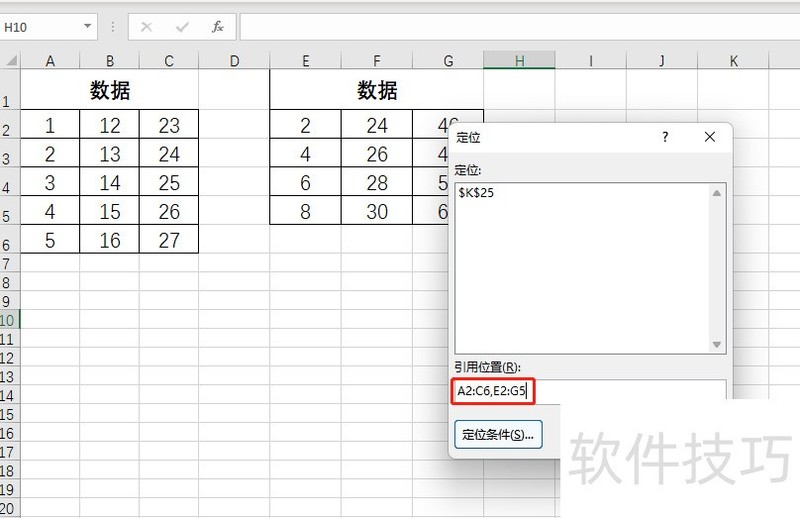Click the help question mark in 定位 dialog
The image size is (800, 518).
coord(665,137)
